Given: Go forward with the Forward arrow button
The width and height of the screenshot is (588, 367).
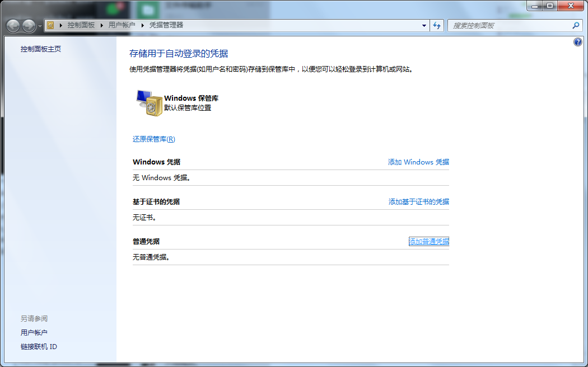Looking at the screenshot, I should 29,26.
